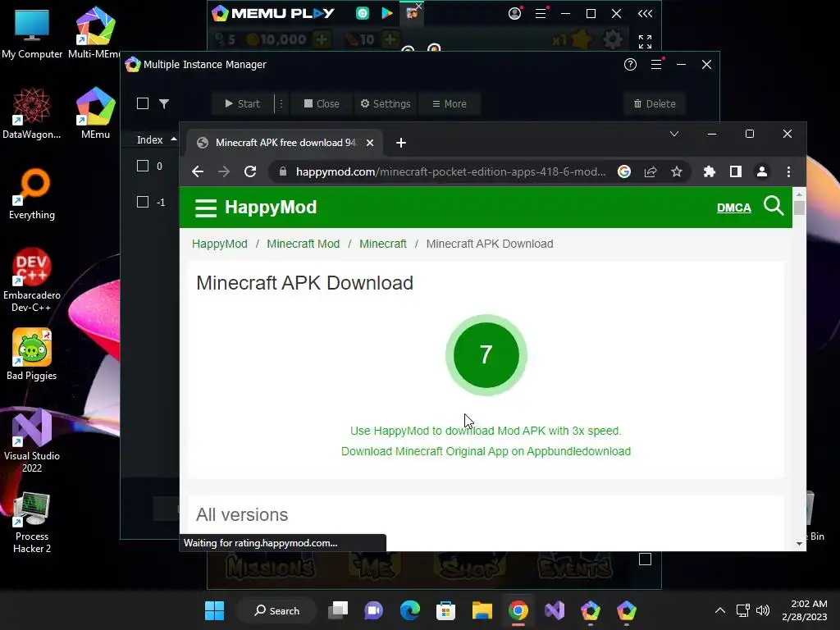Open new tab in Chrome
Screen dimensions: 840x630
pos(400,143)
